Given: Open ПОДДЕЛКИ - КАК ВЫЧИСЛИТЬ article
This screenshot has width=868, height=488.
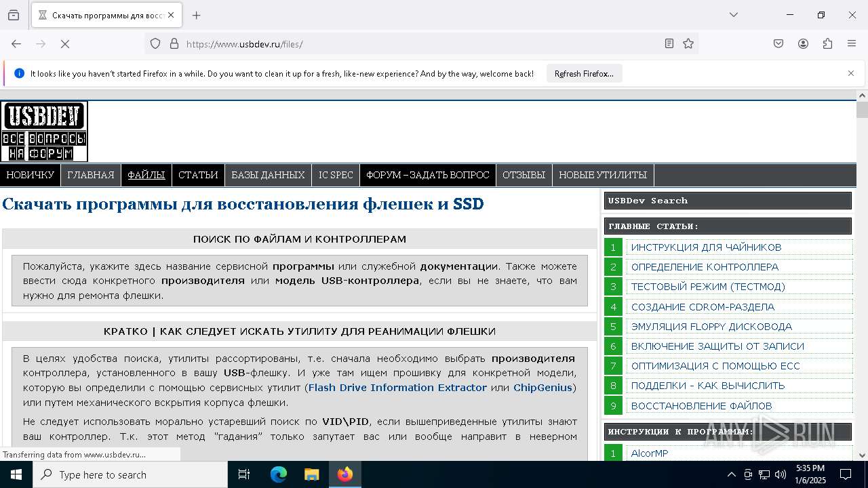Looking at the screenshot, I should (x=708, y=386).
